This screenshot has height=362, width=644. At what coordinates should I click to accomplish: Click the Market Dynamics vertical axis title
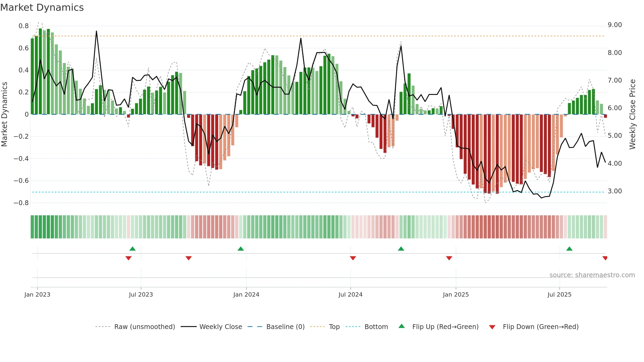[4, 114]
